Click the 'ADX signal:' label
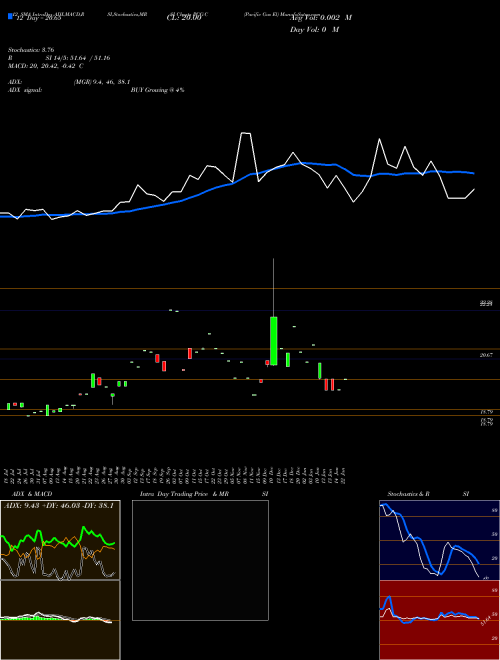 [25, 90]
